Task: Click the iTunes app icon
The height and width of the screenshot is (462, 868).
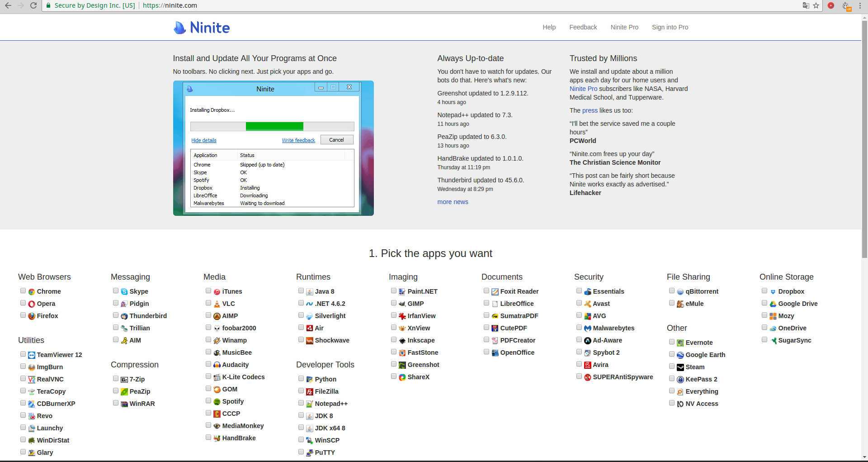Action: [x=217, y=292]
